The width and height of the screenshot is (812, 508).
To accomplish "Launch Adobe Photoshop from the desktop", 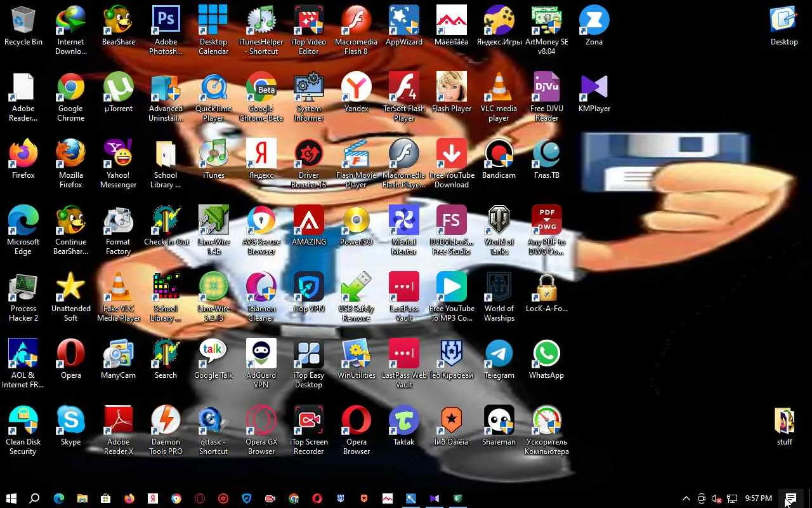I will coord(166,30).
